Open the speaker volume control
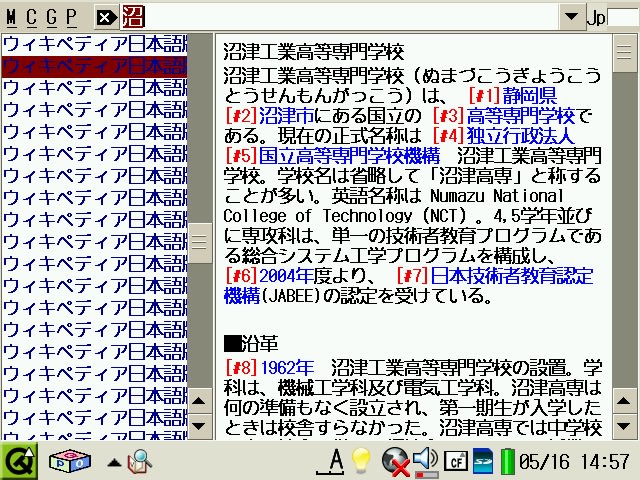This screenshot has width=640, height=480. pyautogui.click(x=425, y=462)
